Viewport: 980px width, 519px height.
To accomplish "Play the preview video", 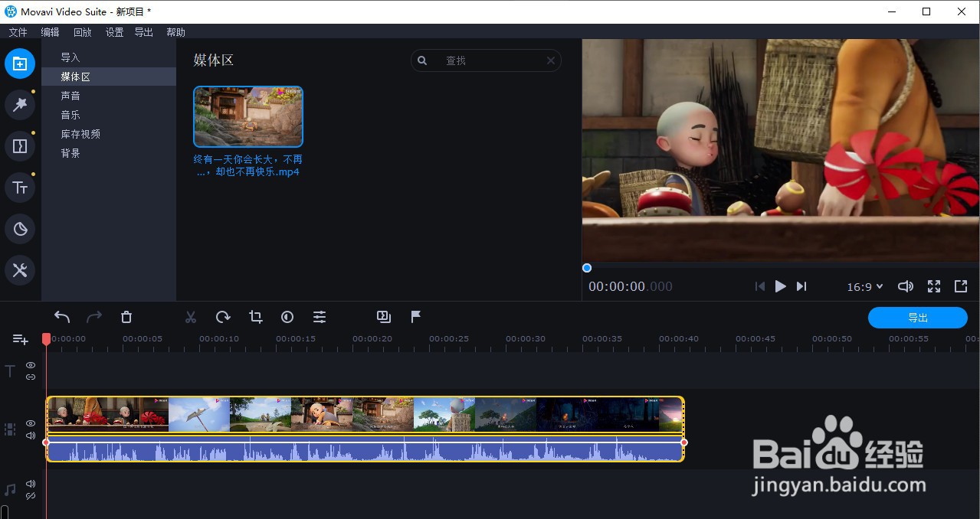I will [x=780, y=286].
